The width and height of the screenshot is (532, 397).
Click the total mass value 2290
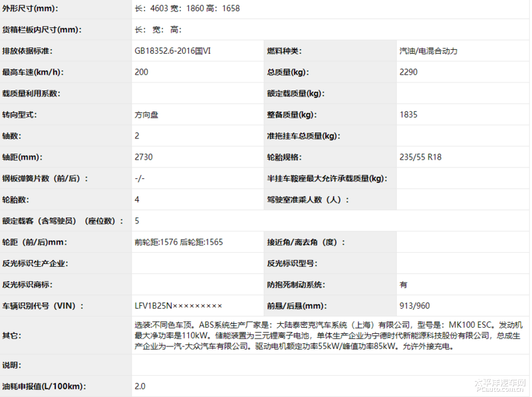pyautogui.click(x=408, y=72)
